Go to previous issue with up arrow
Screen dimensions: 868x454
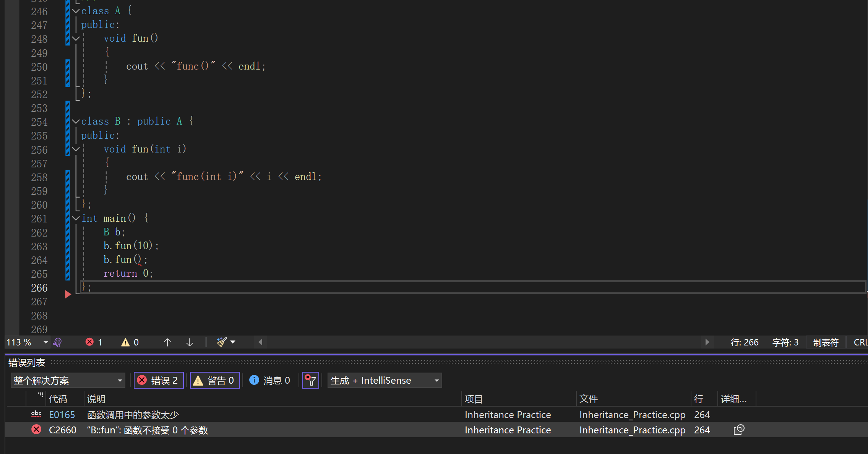click(x=167, y=342)
